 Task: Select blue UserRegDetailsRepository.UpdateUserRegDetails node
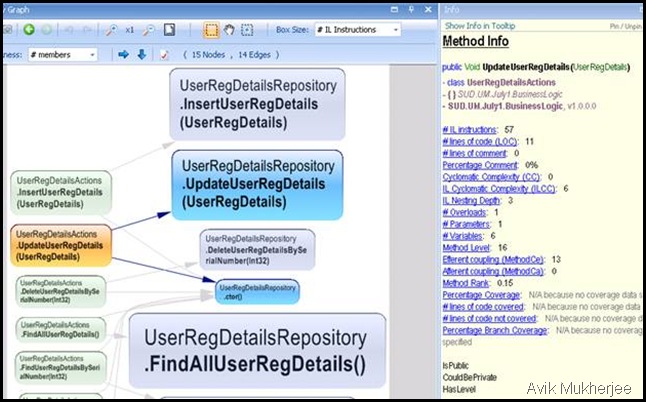pyautogui.click(x=257, y=185)
